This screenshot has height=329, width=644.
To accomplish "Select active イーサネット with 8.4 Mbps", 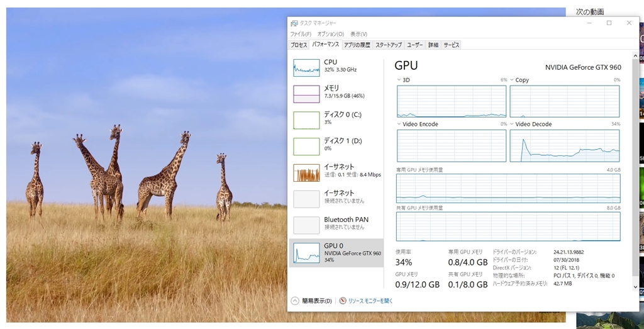I will 336,172.
